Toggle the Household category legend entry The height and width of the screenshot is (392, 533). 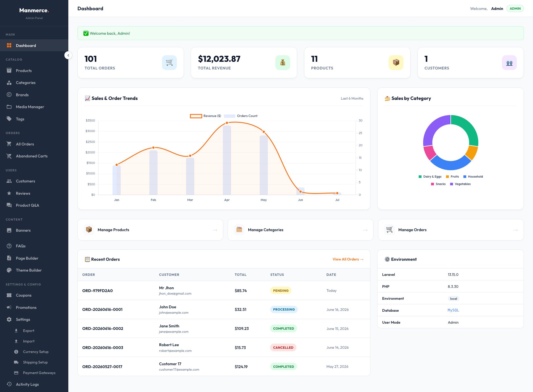click(x=473, y=176)
